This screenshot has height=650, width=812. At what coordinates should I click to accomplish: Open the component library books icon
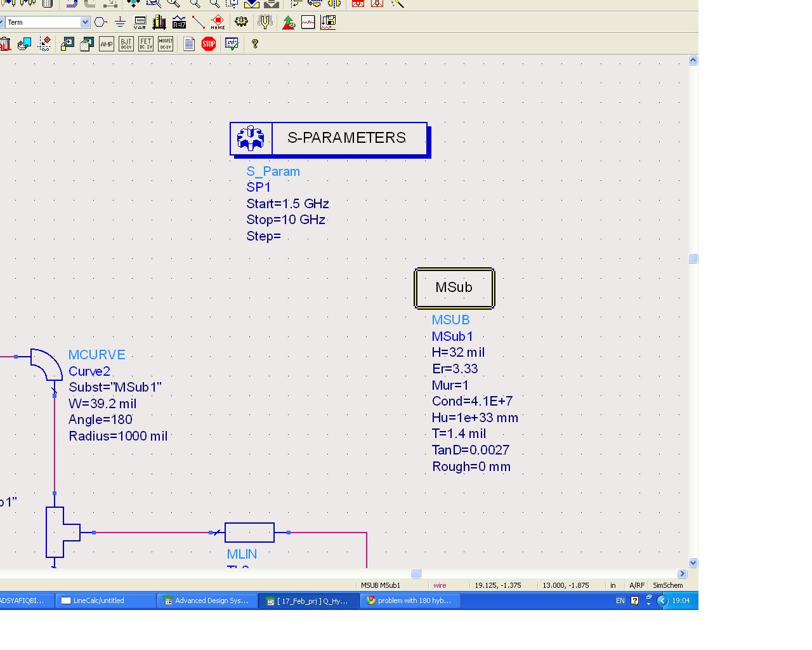click(x=159, y=22)
